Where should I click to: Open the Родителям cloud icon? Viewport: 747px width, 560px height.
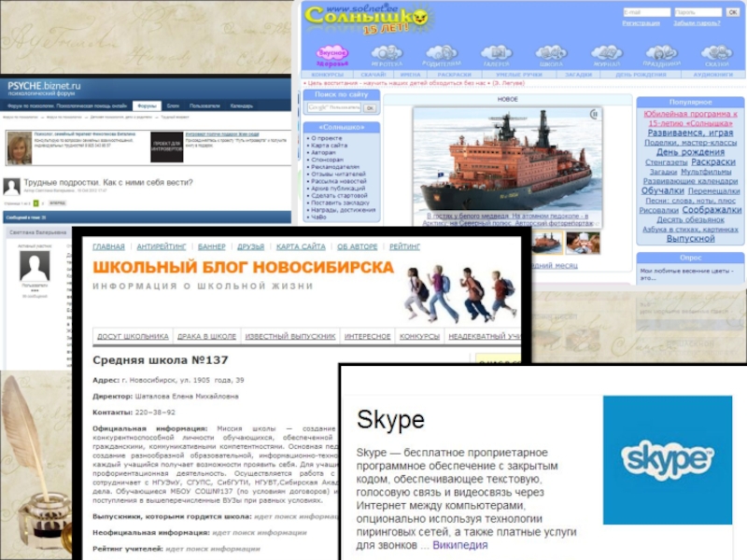tap(442, 56)
